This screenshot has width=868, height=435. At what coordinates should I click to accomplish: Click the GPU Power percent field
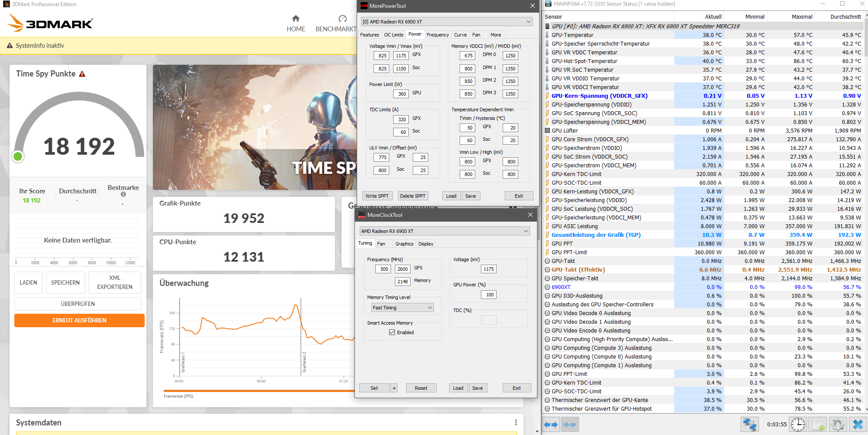point(489,295)
